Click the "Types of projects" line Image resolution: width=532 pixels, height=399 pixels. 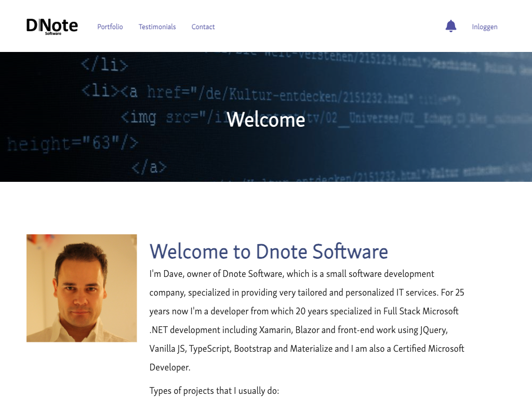[x=214, y=390]
